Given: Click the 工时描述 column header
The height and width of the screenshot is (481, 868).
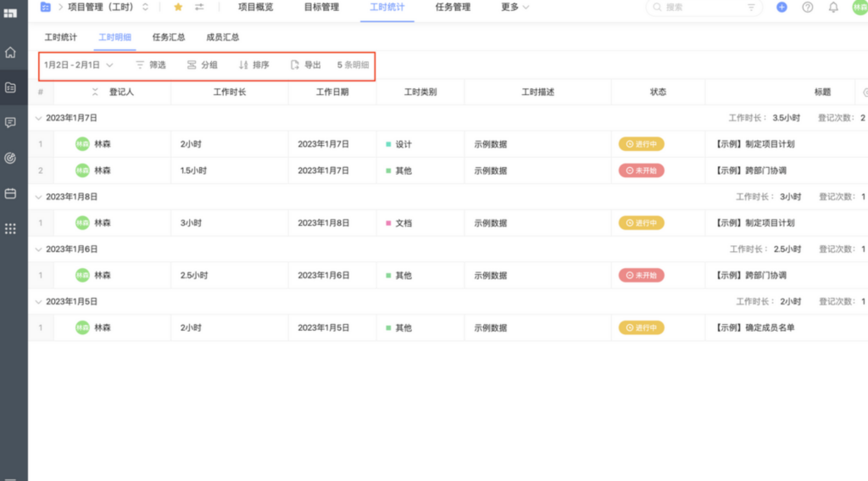Looking at the screenshot, I should pos(538,92).
